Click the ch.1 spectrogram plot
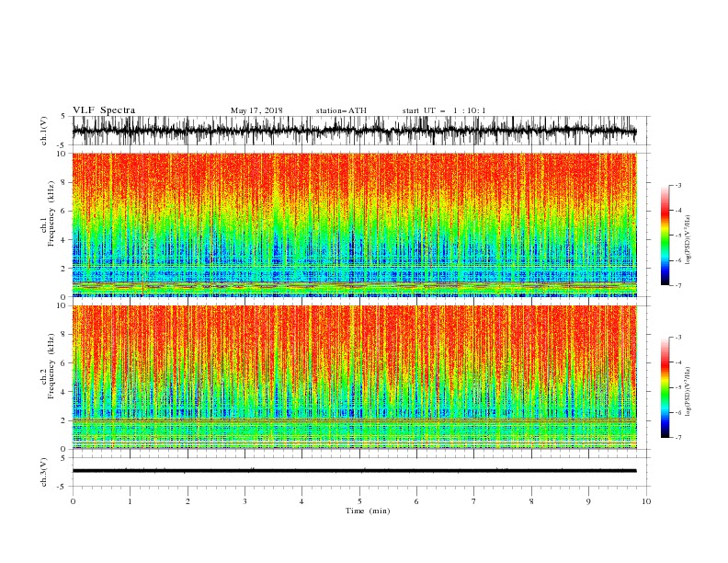The image size is (728, 563). tap(354, 224)
